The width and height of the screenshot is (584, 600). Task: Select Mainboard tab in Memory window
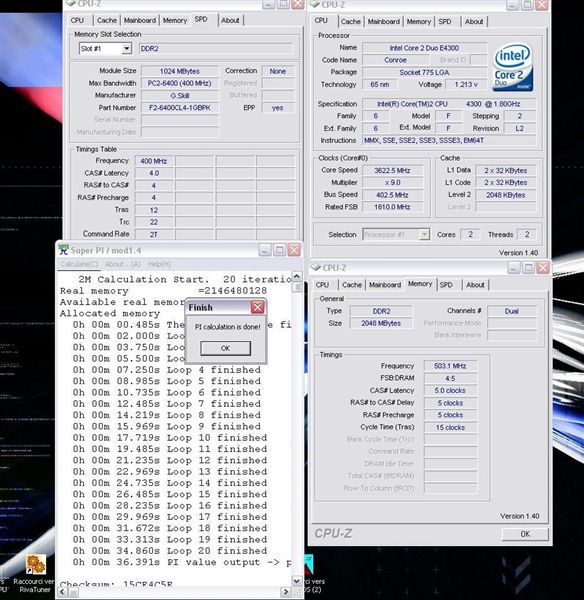(385, 285)
